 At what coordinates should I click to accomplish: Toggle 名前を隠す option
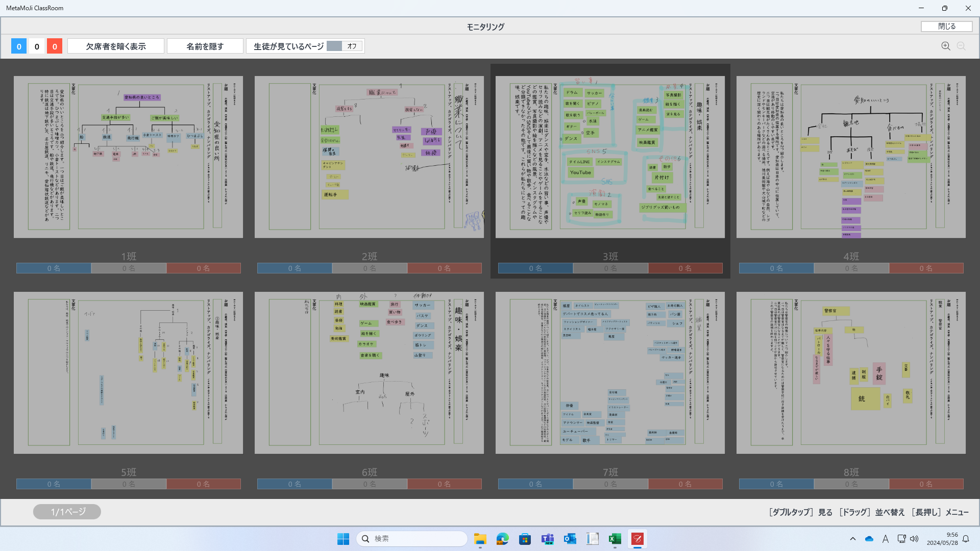pos(205,46)
